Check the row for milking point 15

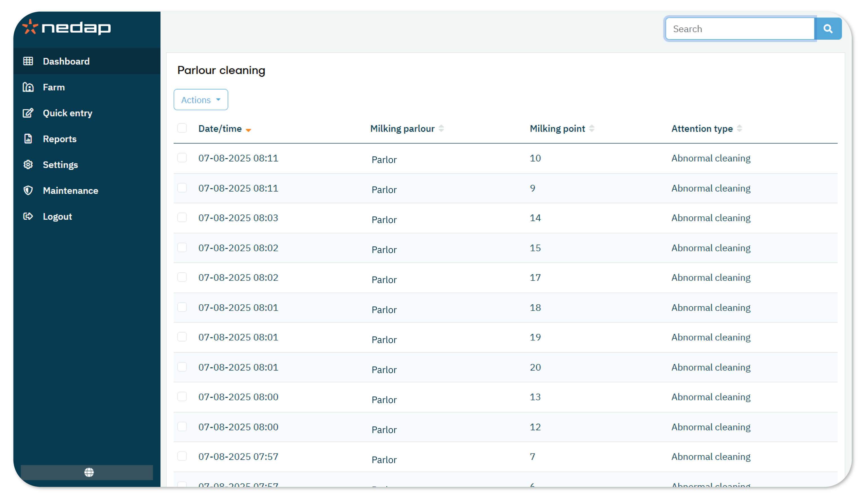click(x=182, y=248)
